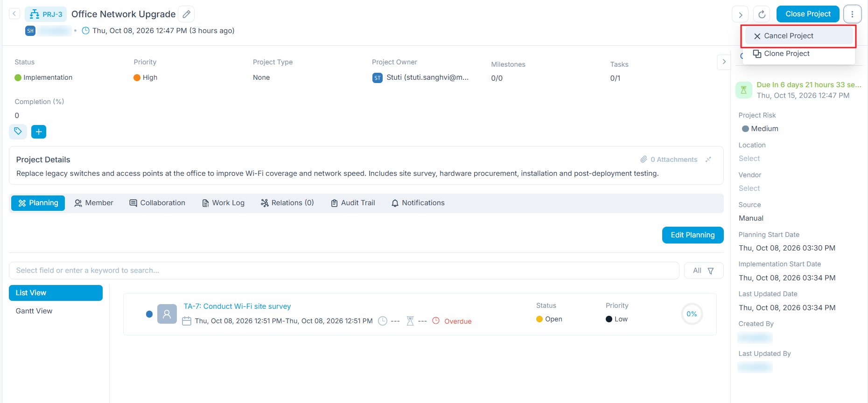Switch to the Planning tab
Image resolution: width=868 pixels, height=403 pixels.
click(x=38, y=203)
